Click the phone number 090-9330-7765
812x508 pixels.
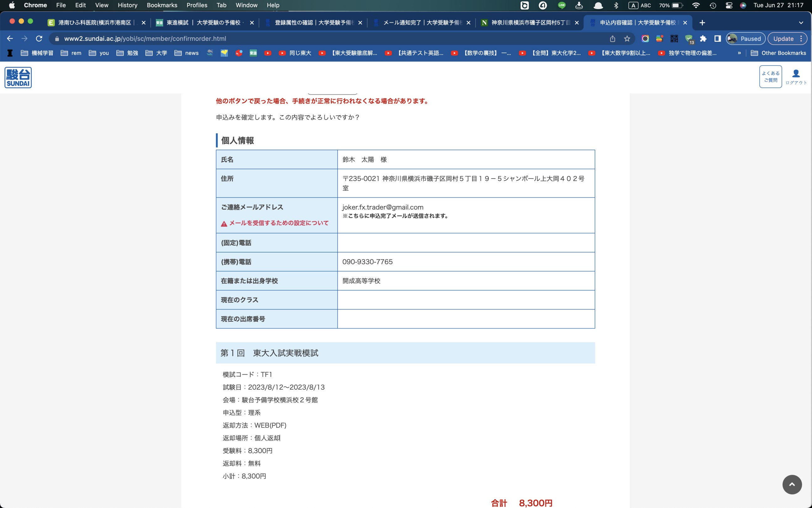coord(367,262)
